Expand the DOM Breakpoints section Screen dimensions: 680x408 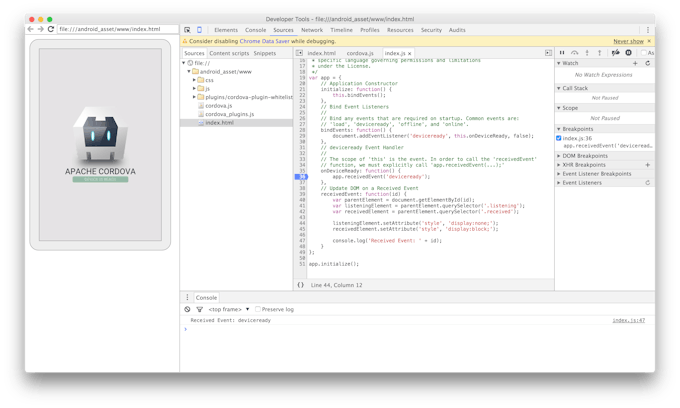click(x=559, y=156)
